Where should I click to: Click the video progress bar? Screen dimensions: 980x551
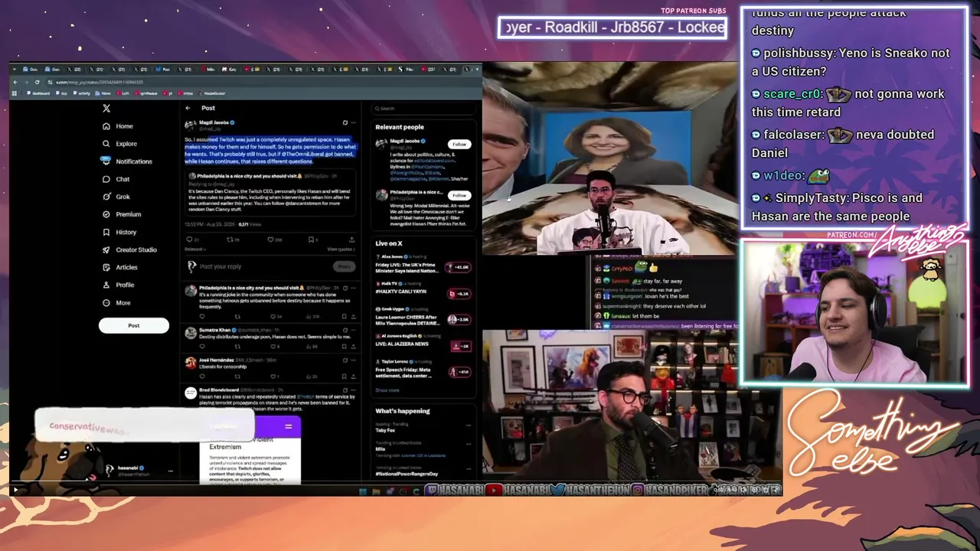(396, 483)
